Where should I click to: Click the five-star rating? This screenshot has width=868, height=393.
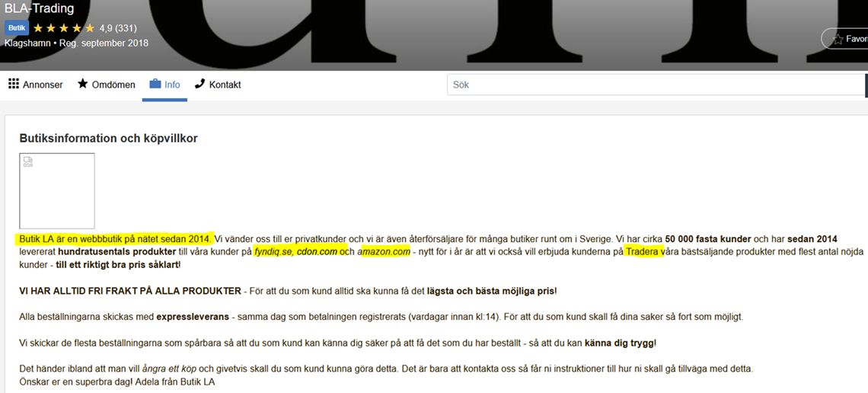(64, 28)
